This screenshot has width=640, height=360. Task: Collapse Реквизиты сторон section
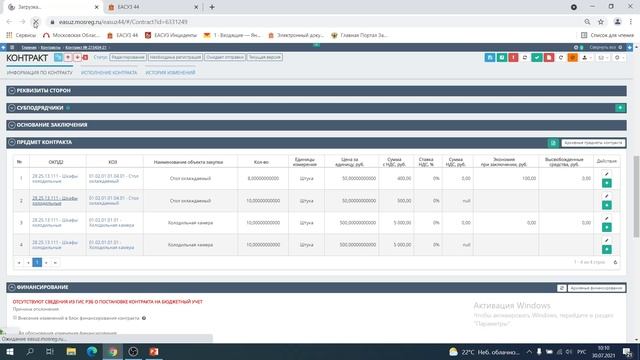(12, 91)
